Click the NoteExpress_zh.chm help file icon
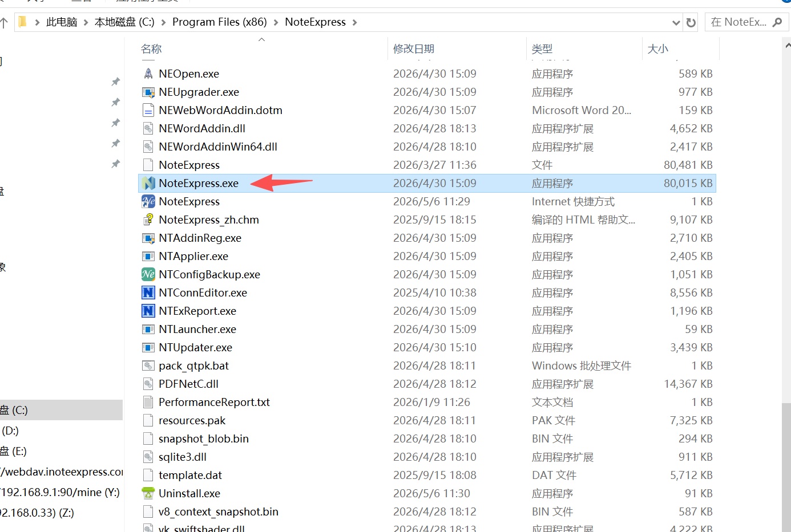Viewport: 791px width, 532px height. (x=148, y=220)
